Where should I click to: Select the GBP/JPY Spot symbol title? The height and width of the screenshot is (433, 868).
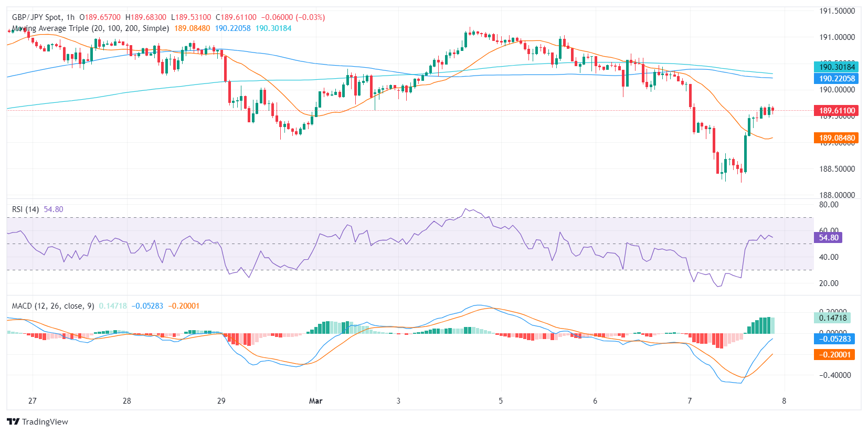[37, 17]
